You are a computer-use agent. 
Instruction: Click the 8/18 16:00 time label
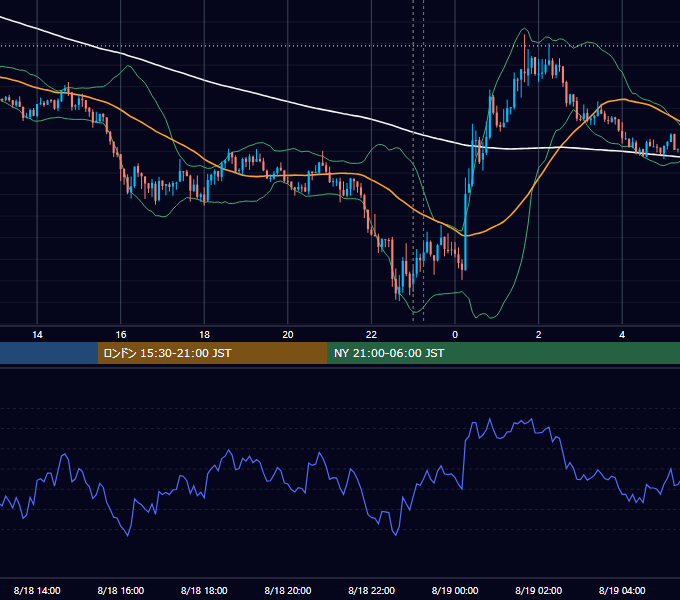coord(121,590)
